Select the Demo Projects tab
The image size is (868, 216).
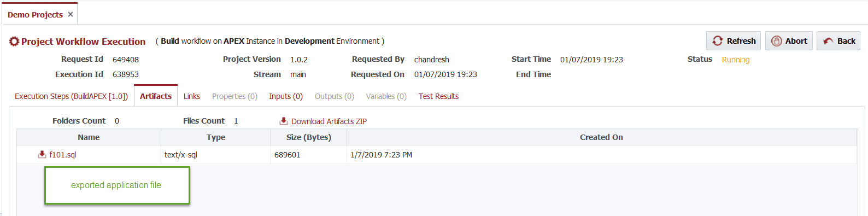pyautogui.click(x=35, y=15)
